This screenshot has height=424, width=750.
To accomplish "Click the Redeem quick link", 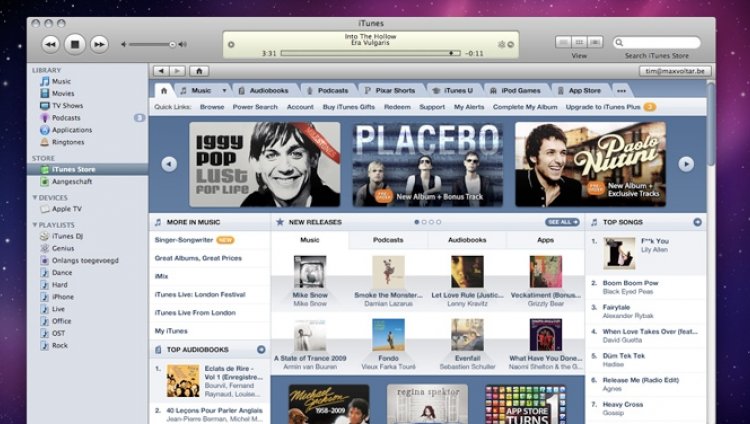I will pos(397,107).
